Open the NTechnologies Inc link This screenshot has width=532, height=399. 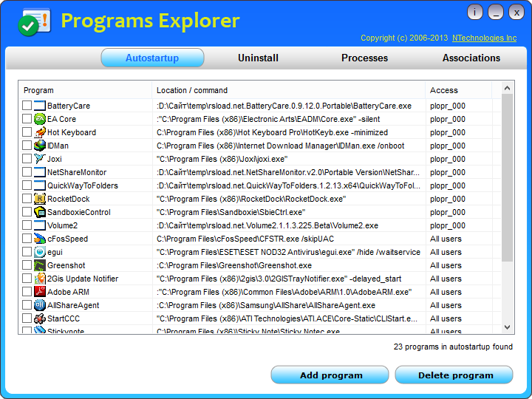click(484, 38)
